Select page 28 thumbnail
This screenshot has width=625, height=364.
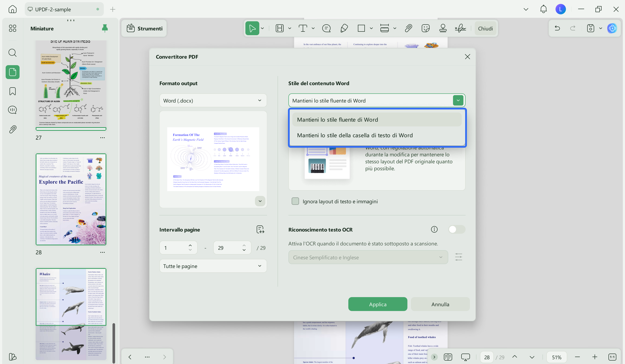(71, 199)
